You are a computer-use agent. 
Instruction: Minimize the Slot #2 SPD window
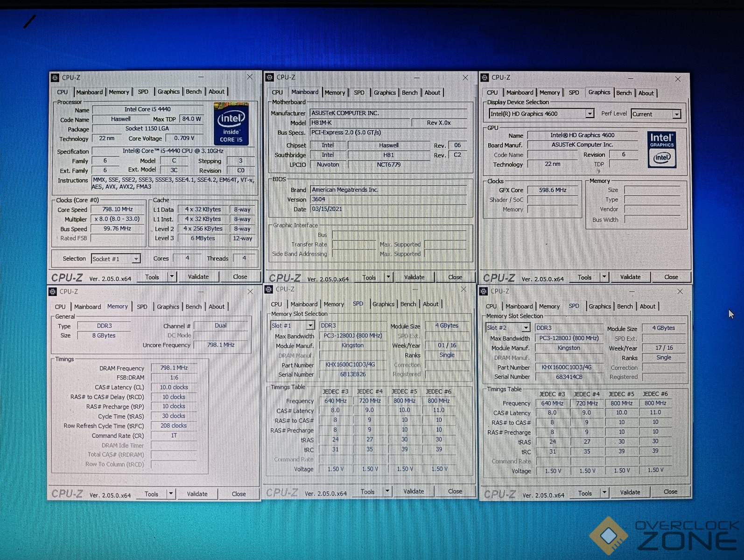click(632, 291)
